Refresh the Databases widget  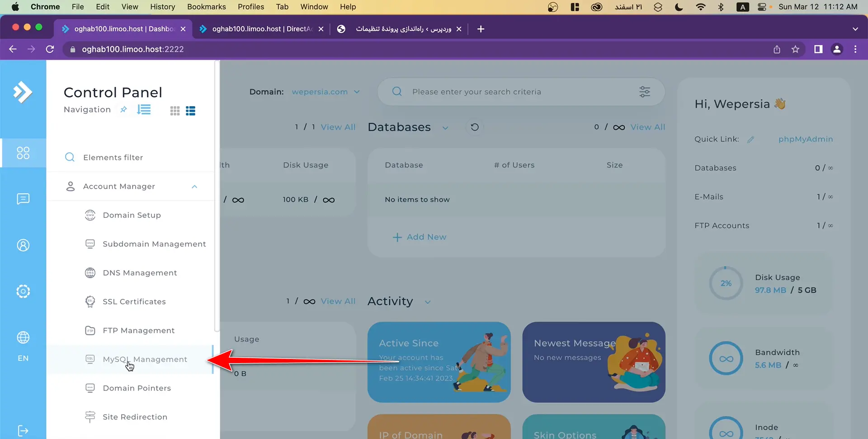tap(475, 127)
